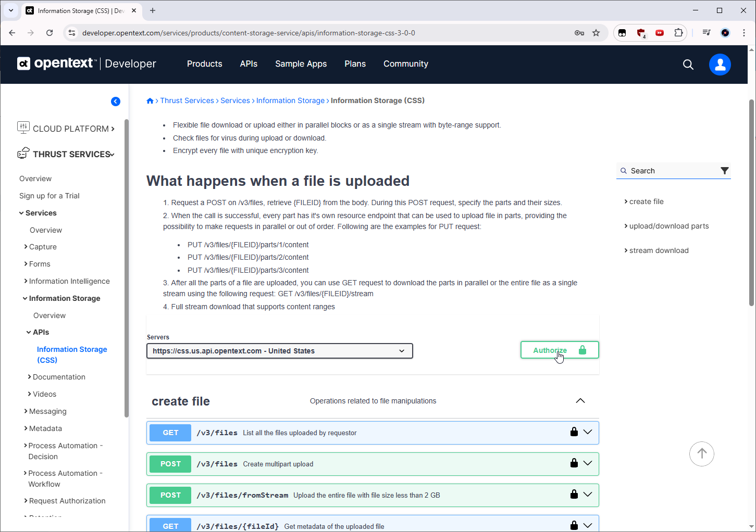The width and height of the screenshot is (756, 532).
Task: Collapse the create file section chevron
Action: 580,401
